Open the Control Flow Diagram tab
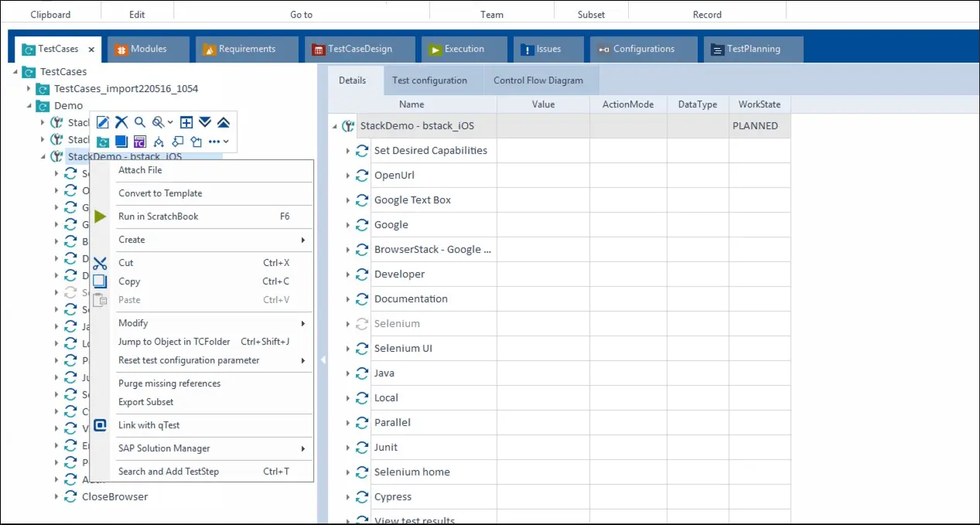This screenshot has width=980, height=525. 538,80
